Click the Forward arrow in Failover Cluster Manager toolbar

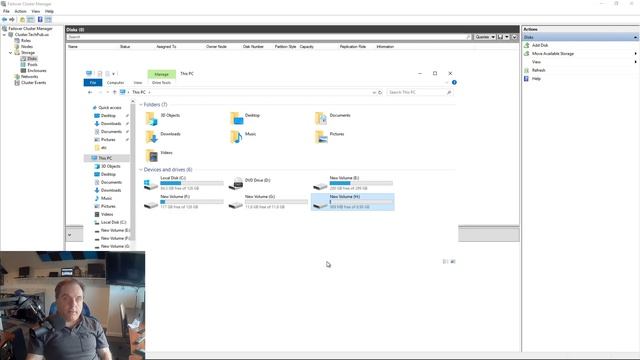[12, 20]
